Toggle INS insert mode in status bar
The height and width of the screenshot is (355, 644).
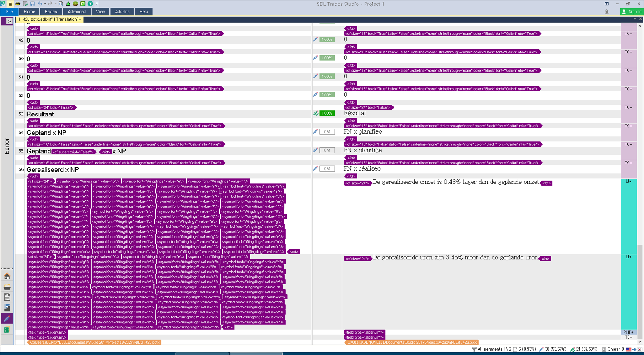(508, 349)
